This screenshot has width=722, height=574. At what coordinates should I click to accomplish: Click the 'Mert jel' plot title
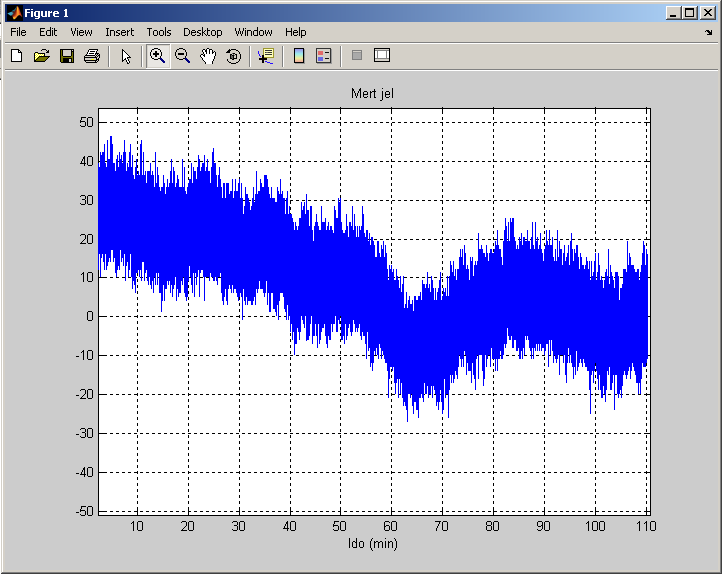pos(374,94)
